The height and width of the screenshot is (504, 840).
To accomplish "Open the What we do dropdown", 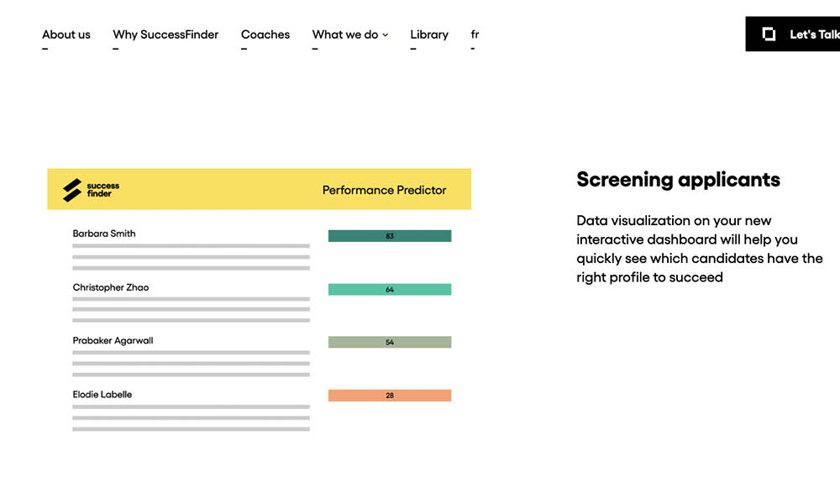I will click(x=344, y=34).
